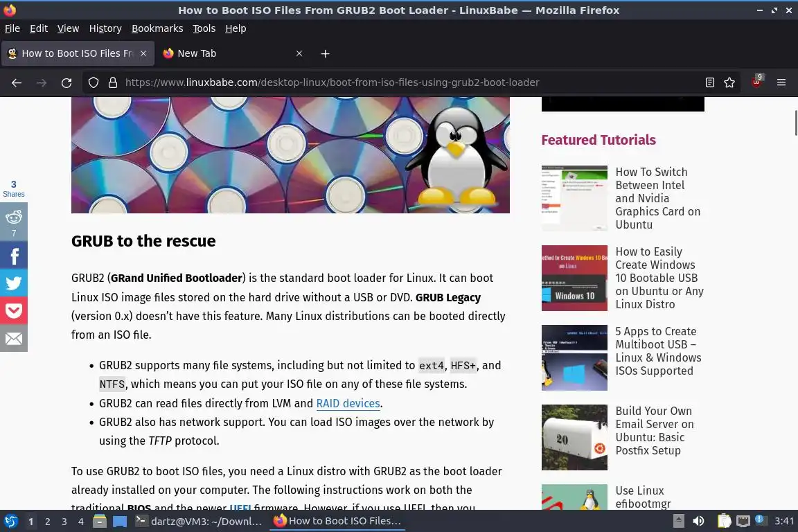Viewport: 798px width, 532px height.
Task: Open How To Switch Between Intel and Nvidia tutorial
Action: (x=658, y=198)
